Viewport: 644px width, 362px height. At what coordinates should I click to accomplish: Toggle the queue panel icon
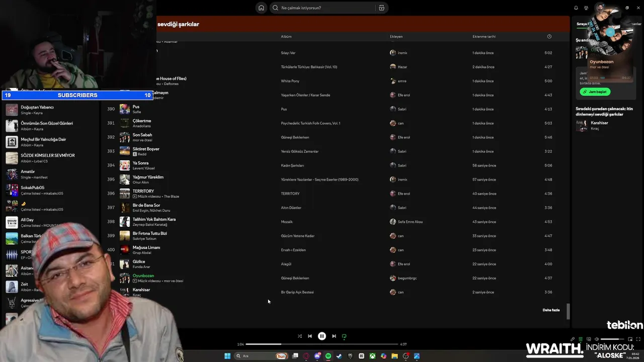point(581,339)
